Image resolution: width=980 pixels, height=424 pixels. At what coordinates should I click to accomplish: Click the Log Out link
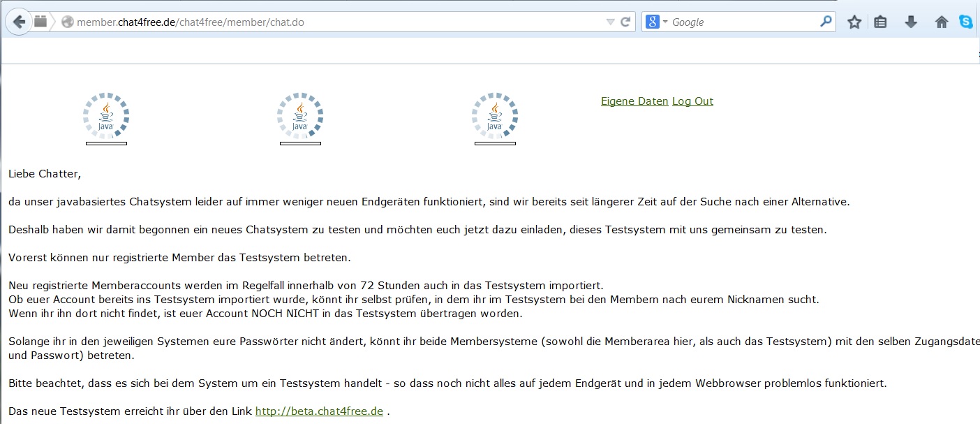pos(692,101)
